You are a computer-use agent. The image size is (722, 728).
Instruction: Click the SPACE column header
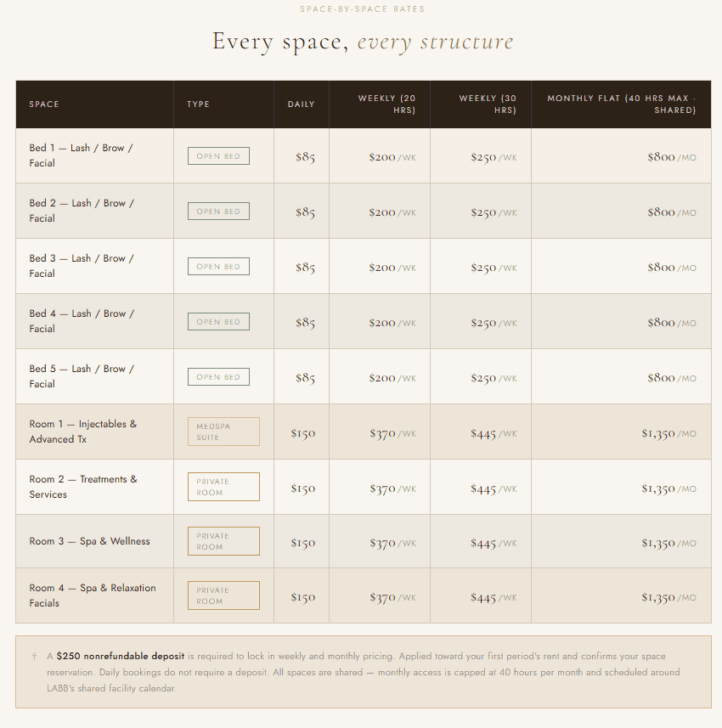point(44,104)
